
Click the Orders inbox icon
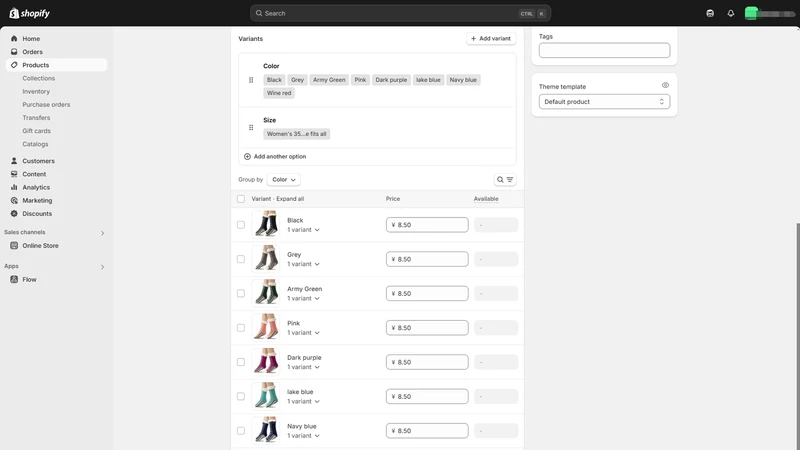tap(14, 52)
